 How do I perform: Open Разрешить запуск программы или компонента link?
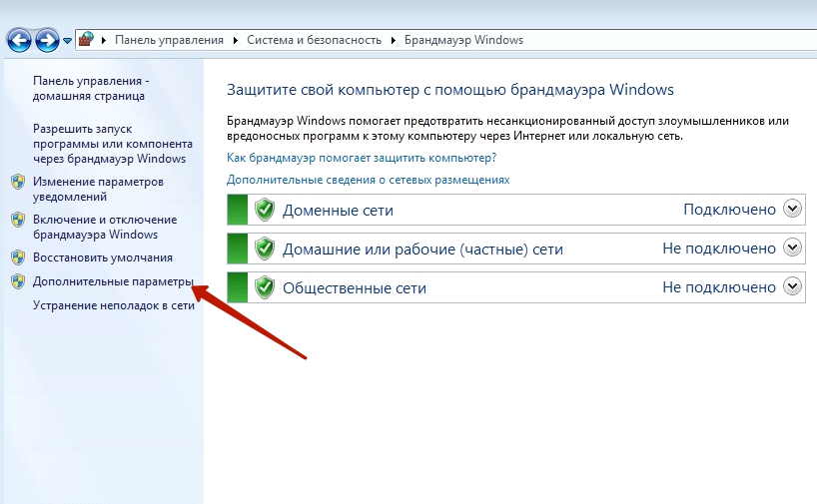113,143
